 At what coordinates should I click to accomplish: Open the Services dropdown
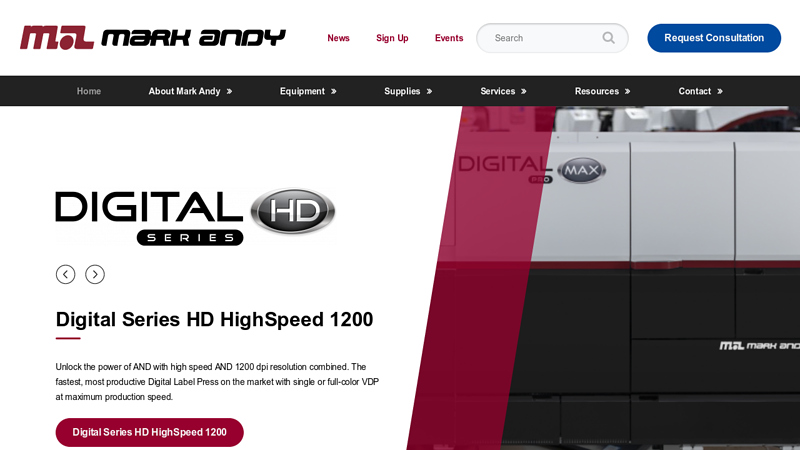click(503, 91)
